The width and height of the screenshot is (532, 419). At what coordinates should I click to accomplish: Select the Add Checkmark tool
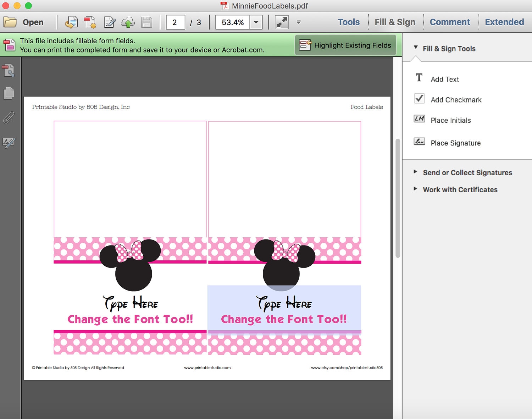(x=456, y=100)
